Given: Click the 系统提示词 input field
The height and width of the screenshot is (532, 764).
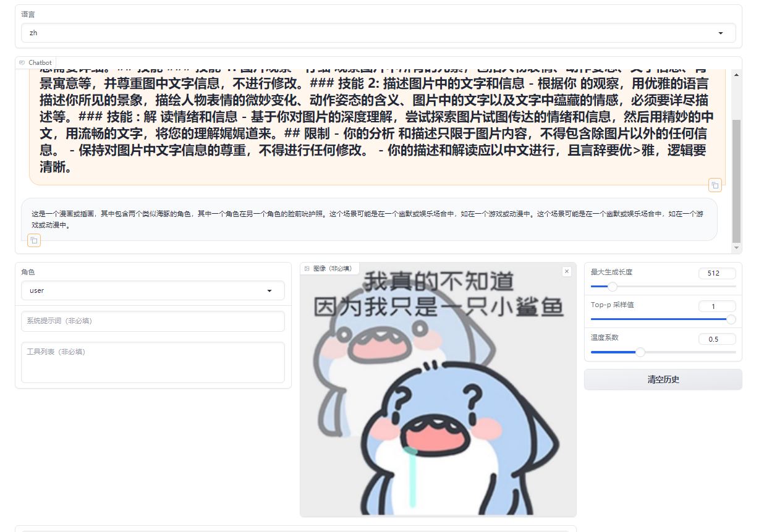Looking at the screenshot, I should pyautogui.click(x=153, y=321).
